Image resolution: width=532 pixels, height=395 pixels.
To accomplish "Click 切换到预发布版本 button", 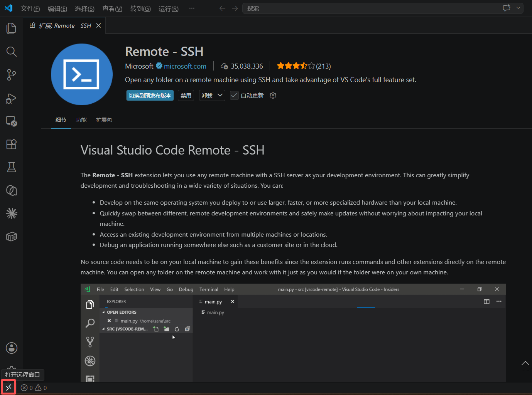I will pos(150,95).
